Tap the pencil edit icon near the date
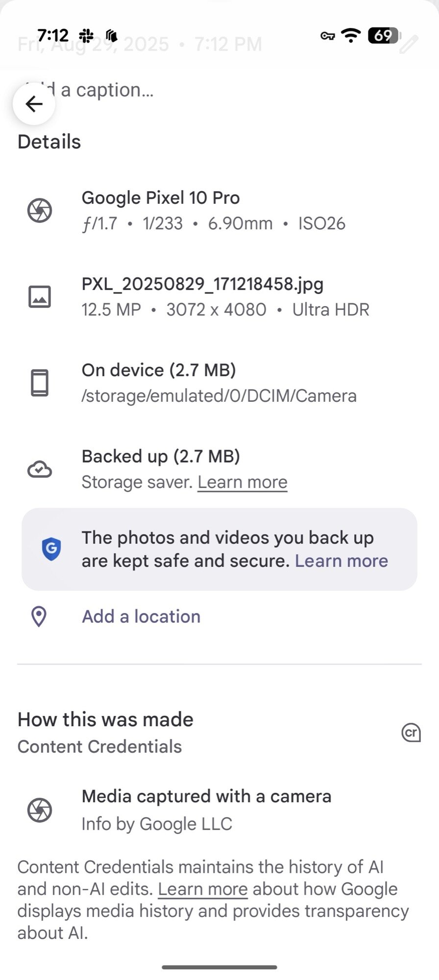439x980 pixels. click(x=409, y=44)
